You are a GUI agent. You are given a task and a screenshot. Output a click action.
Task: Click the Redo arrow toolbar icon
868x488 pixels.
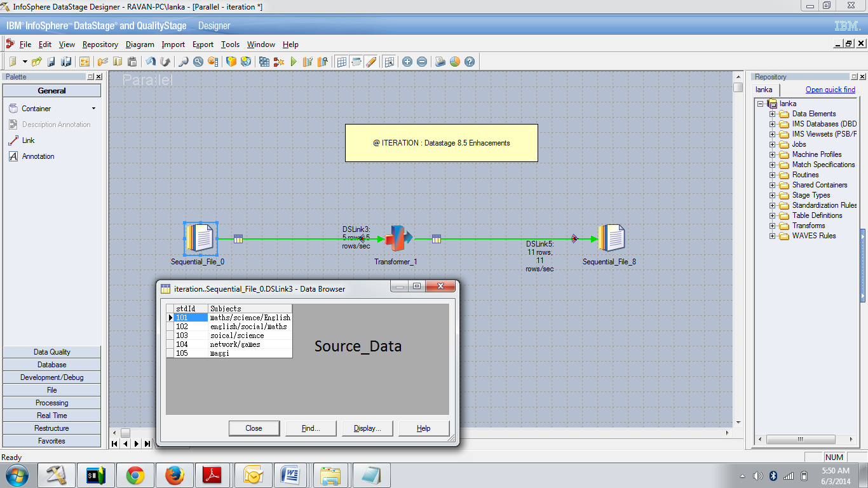click(x=165, y=62)
